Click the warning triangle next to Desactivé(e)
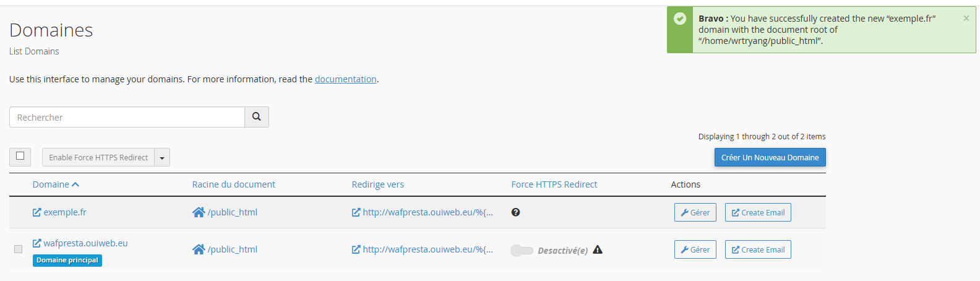The width and height of the screenshot is (980, 281). 598,249
